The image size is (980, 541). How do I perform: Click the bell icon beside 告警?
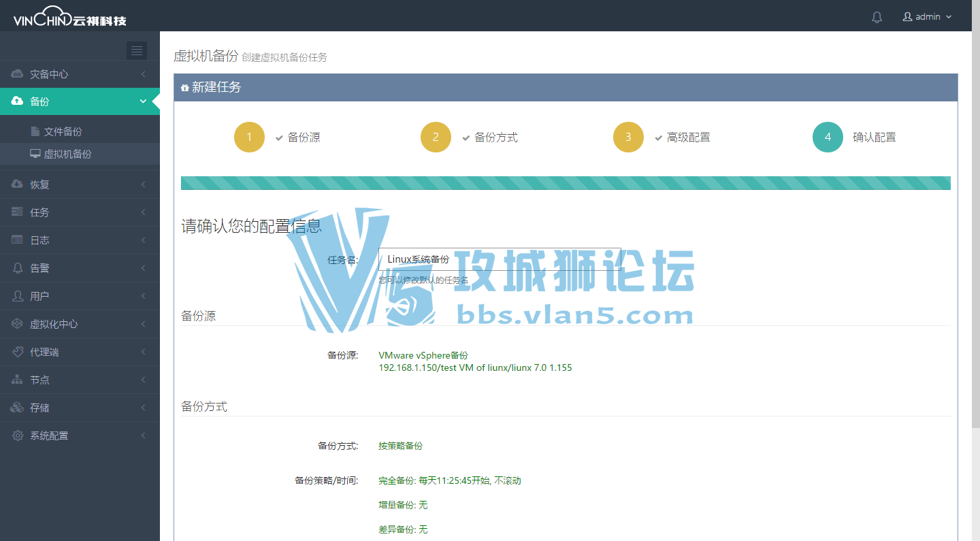click(18, 268)
